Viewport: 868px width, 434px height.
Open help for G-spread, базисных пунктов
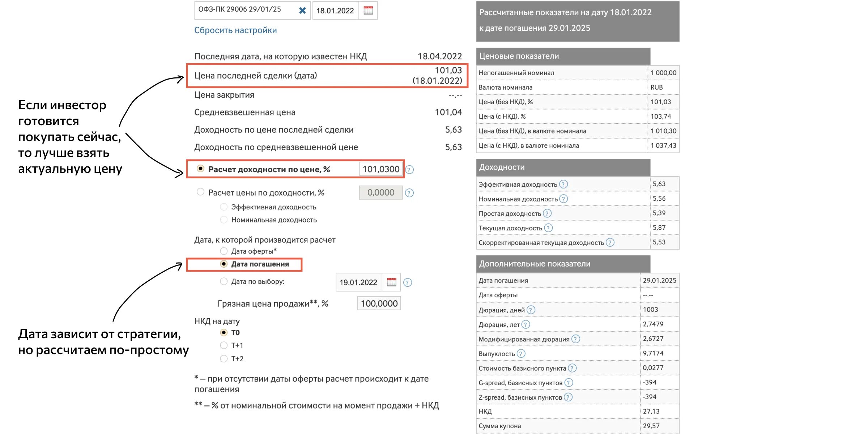tap(569, 383)
